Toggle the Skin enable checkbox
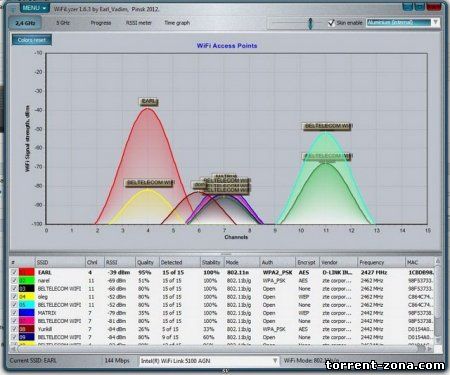 point(331,23)
